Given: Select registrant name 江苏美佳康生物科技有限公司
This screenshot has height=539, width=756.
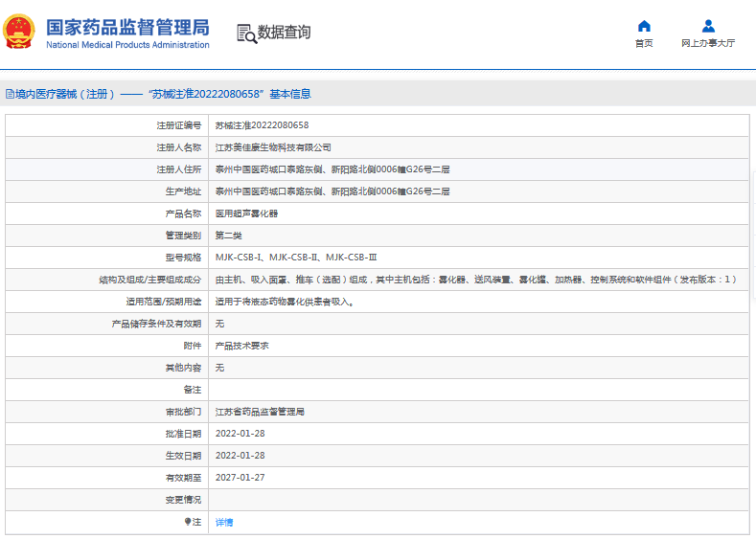Looking at the screenshot, I should [273, 147].
